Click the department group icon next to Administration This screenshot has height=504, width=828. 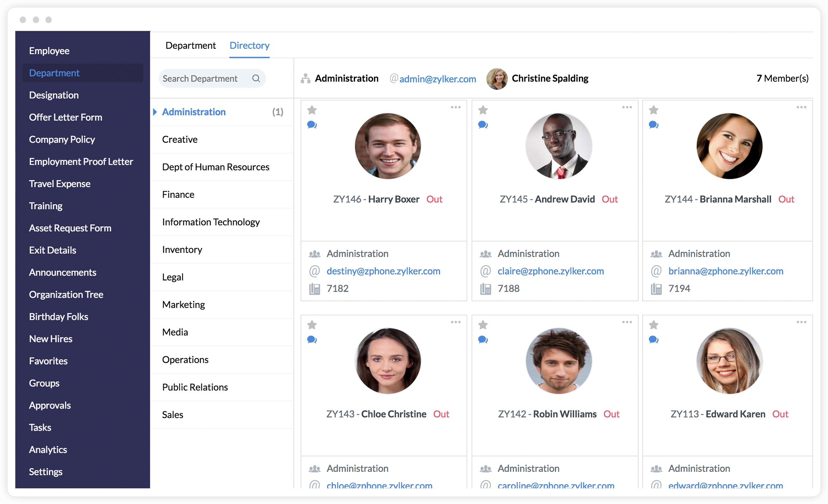point(305,78)
